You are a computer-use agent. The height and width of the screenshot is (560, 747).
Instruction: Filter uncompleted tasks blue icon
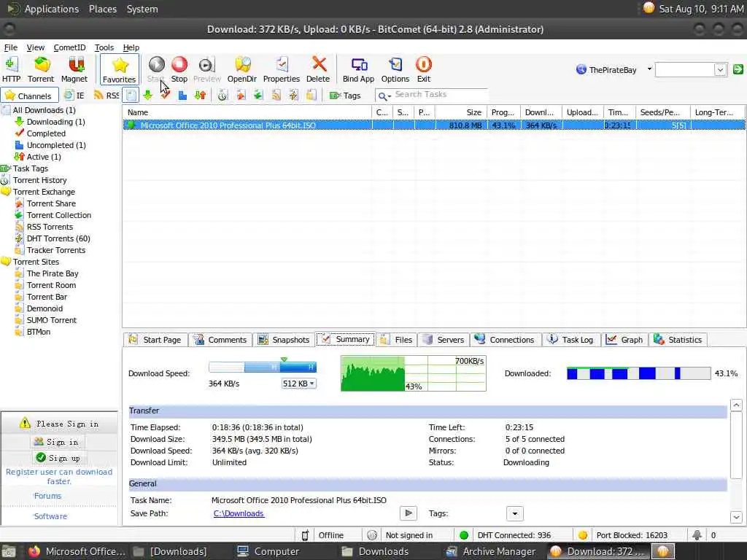pyautogui.click(x=182, y=96)
